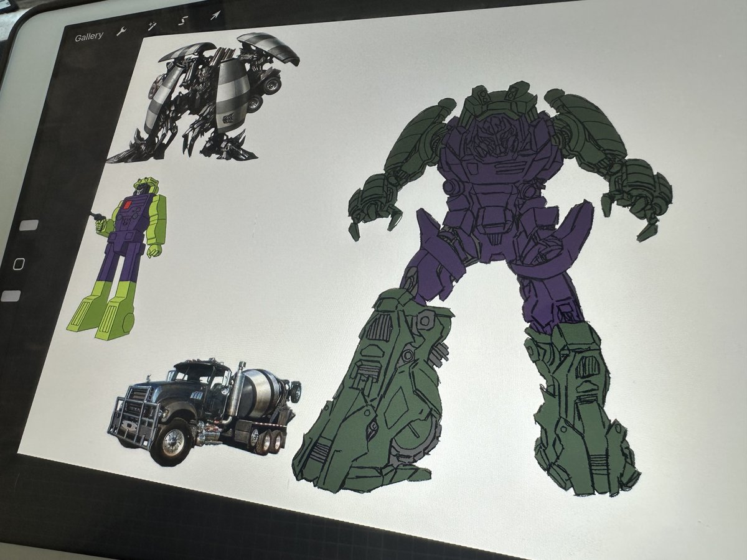Tap the grey movie robot reference image
The width and height of the screenshot is (747, 560).
point(204,96)
